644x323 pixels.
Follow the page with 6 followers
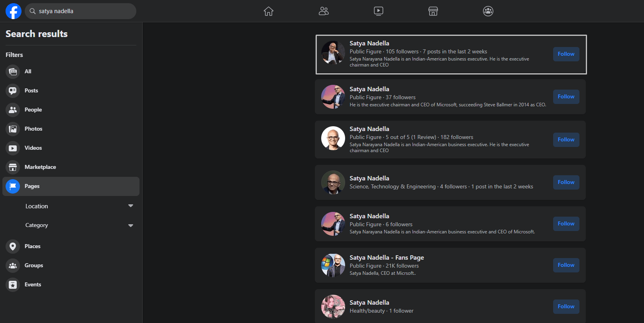(x=566, y=224)
